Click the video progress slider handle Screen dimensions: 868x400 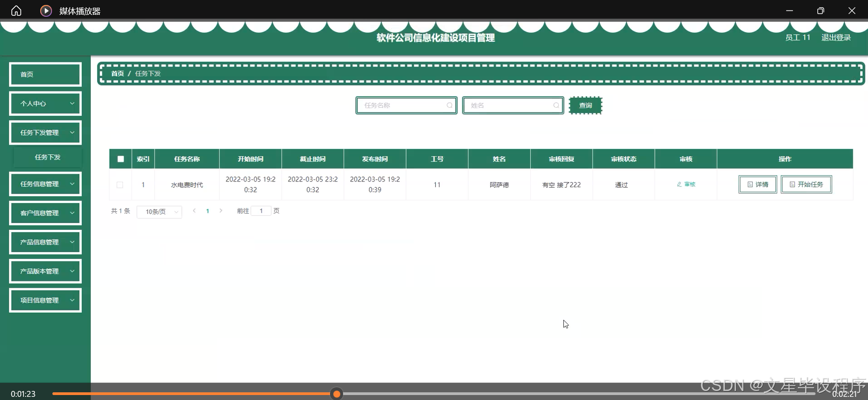click(x=336, y=394)
